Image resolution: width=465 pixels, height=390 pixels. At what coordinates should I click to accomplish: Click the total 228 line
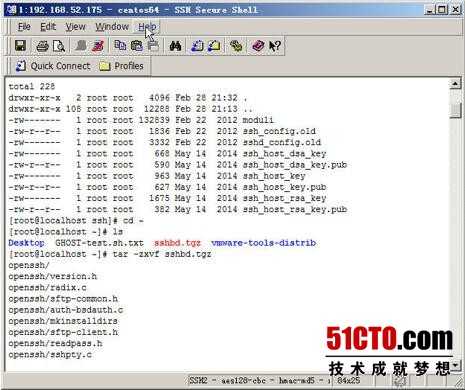(x=32, y=87)
